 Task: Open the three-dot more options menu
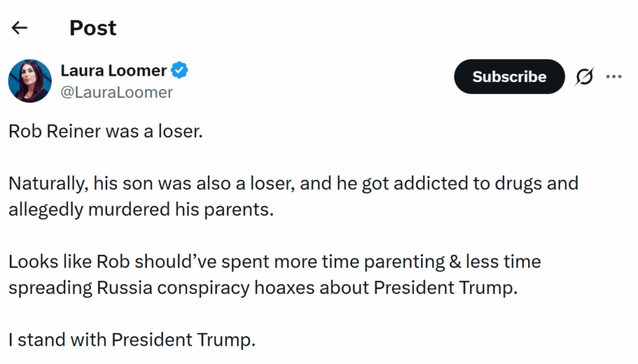click(614, 76)
